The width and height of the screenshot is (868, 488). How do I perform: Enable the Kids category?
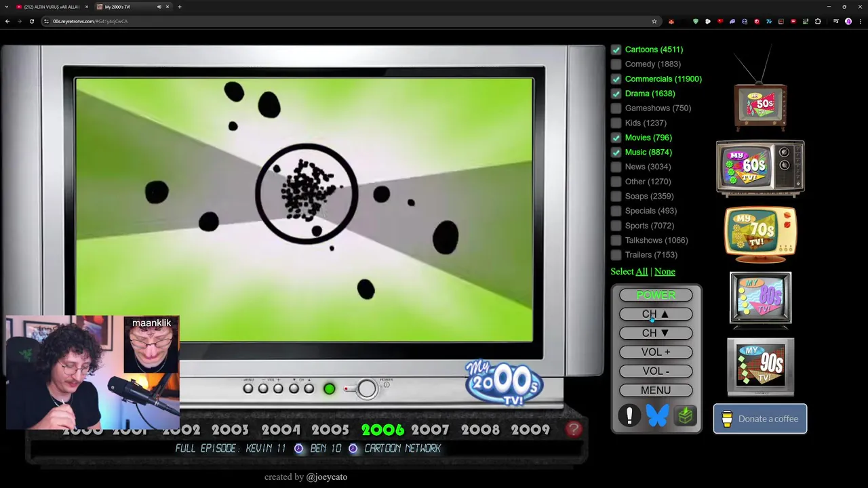pos(616,123)
